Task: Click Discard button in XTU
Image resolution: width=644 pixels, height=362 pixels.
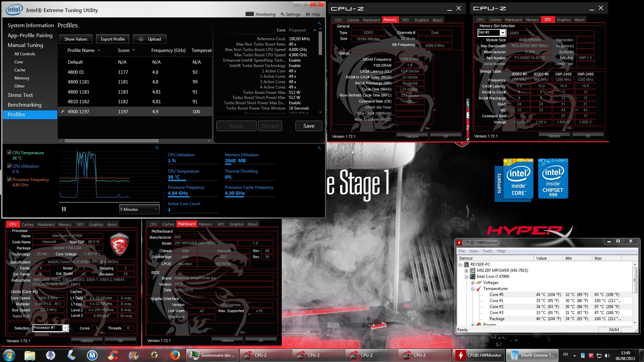Action: 270,126
